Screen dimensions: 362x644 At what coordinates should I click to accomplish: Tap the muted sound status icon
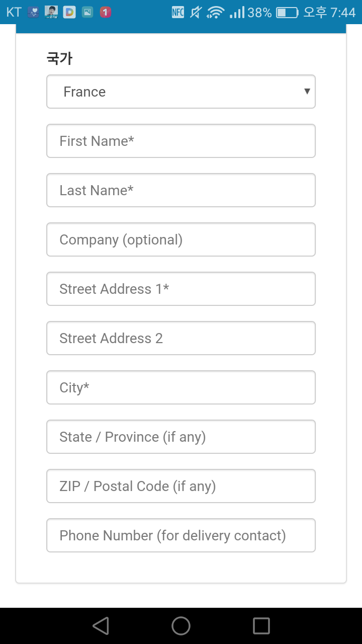point(196,12)
